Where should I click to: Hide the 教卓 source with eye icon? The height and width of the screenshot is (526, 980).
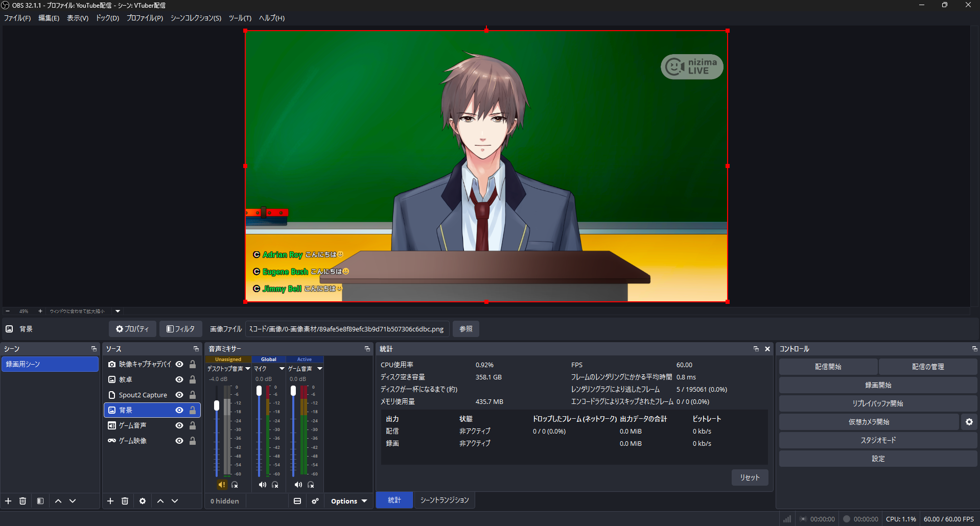pyautogui.click(x=179, y=379)
